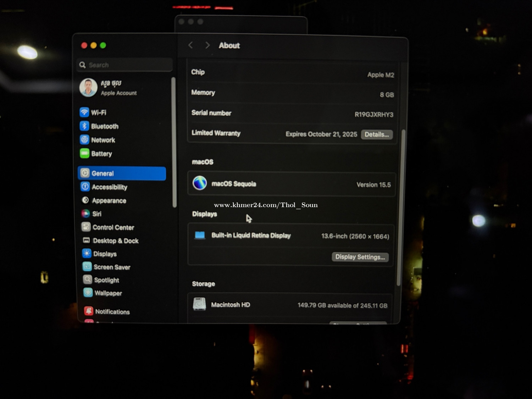Click the red close window button
This screenshot has height=399, width=532.
click(x=84, y=45)
